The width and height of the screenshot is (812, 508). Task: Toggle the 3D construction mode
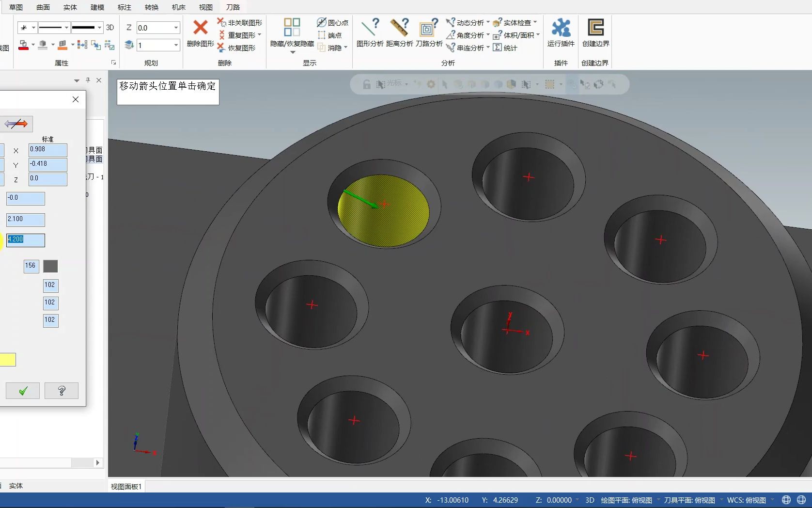pyautogui.click(x=110, y=28)
